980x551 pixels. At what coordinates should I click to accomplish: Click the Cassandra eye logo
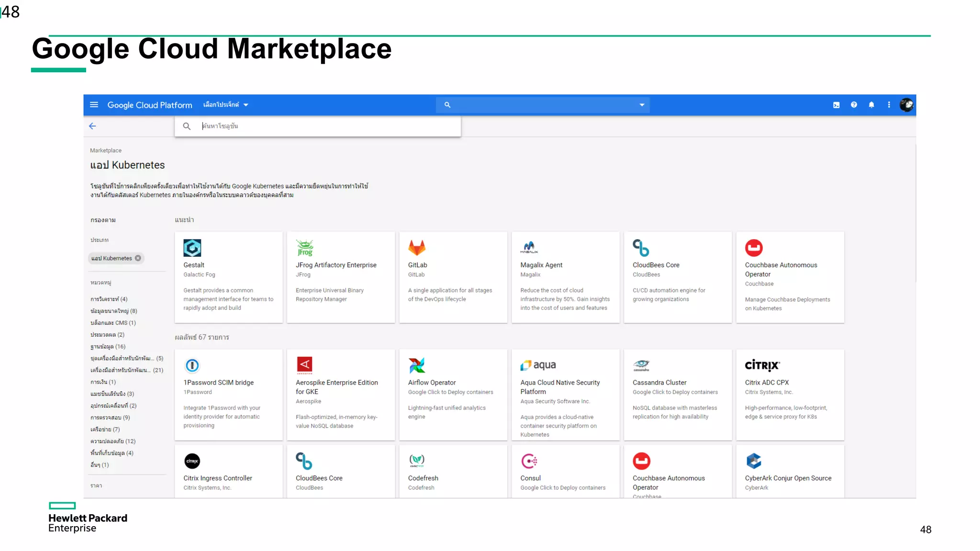(x=641, y=365)
